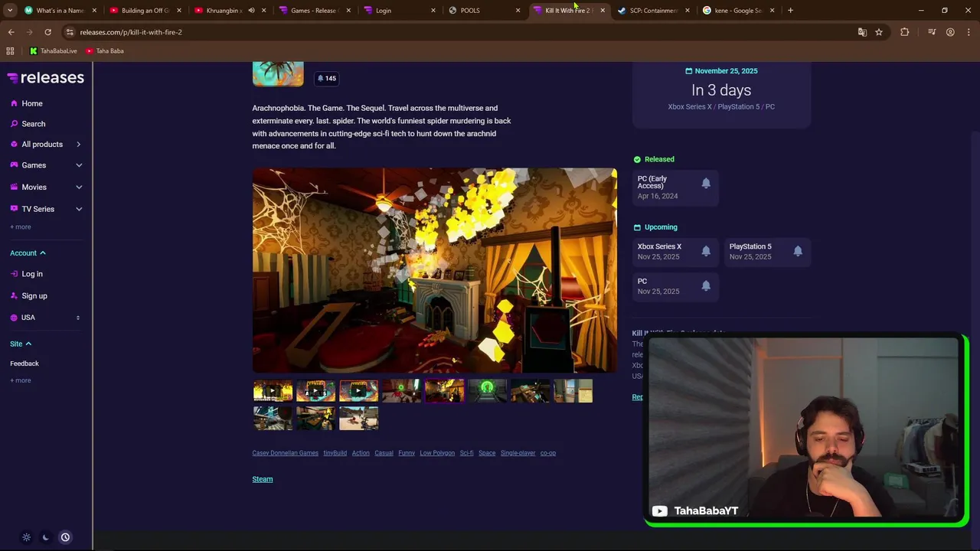
Task: Filter by the Single-player tag
Action: (518, 453)
